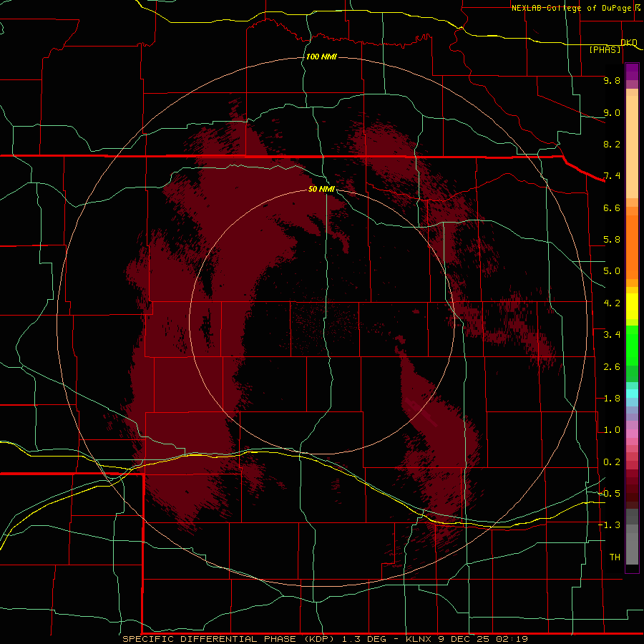
Task: Click the 4.2 color scale value
Action: tap(612, 303)
